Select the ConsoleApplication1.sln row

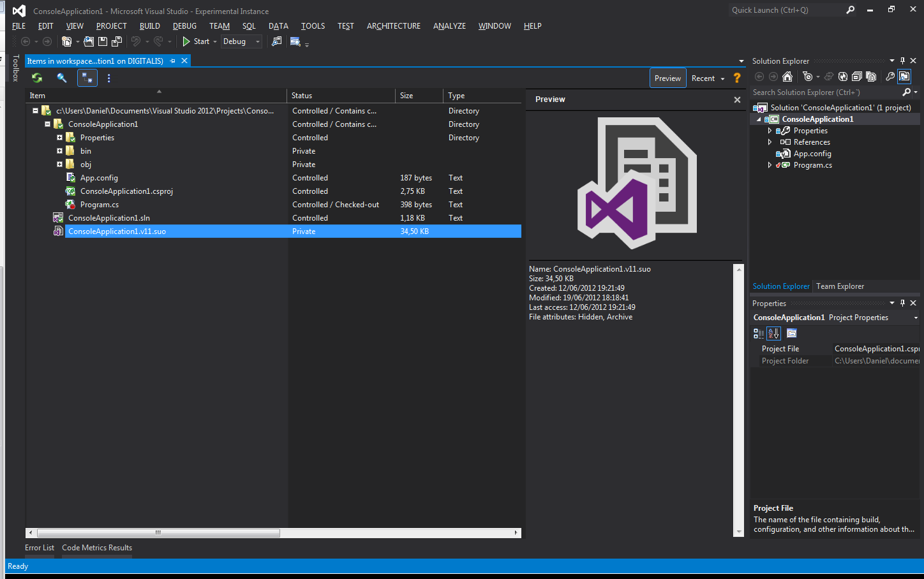click(x=274, y=218)
